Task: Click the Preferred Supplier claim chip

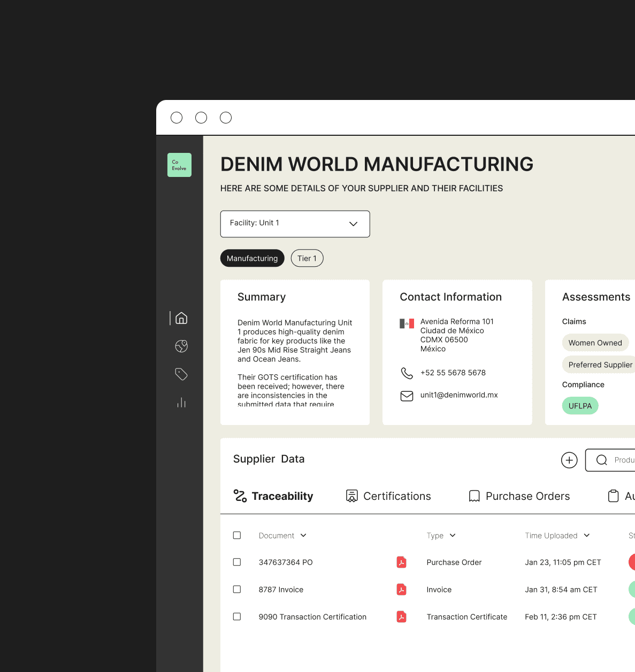Action: pos(599,365)
